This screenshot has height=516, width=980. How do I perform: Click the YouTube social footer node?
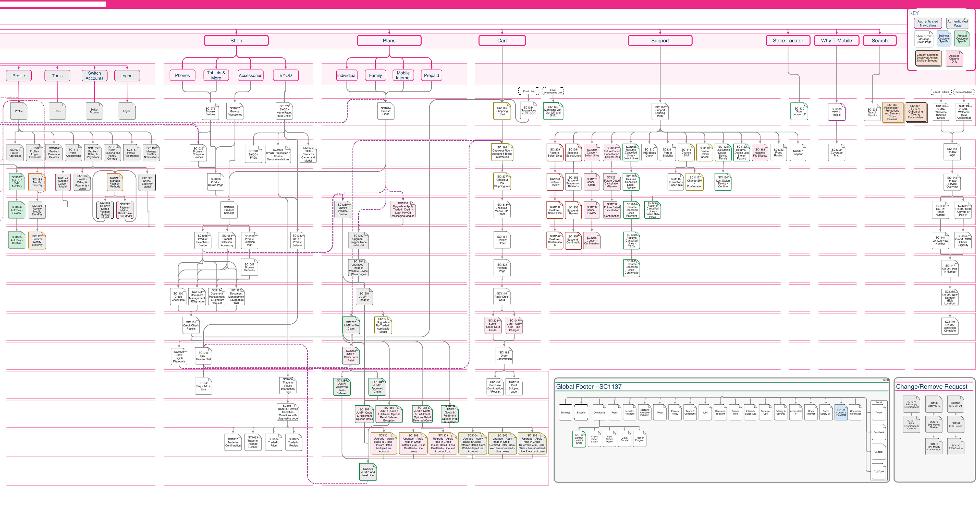[x=879, y=472]
